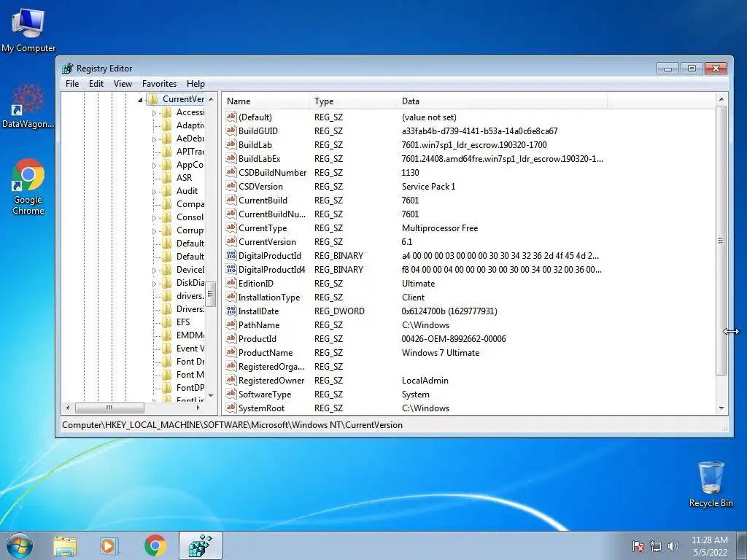Click the tree pane horizontal scroll left arrow
The image size is (747, 560).
[68, 408]
